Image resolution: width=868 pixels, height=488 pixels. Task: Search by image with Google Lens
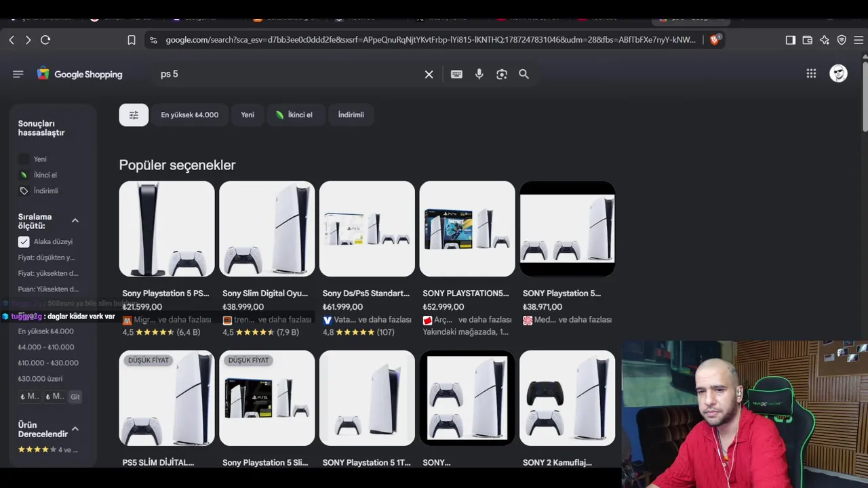pos(502,75)
